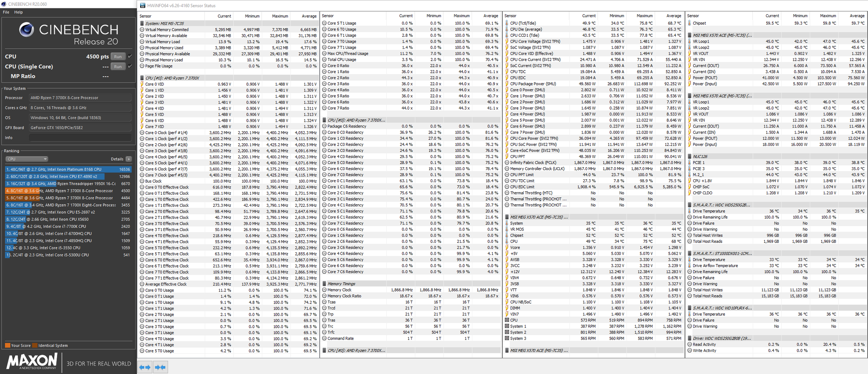The width and height of the screenshot is (868, 374).
Task: Open the CPU ranking type dropdown
Action: pos(27,159)
